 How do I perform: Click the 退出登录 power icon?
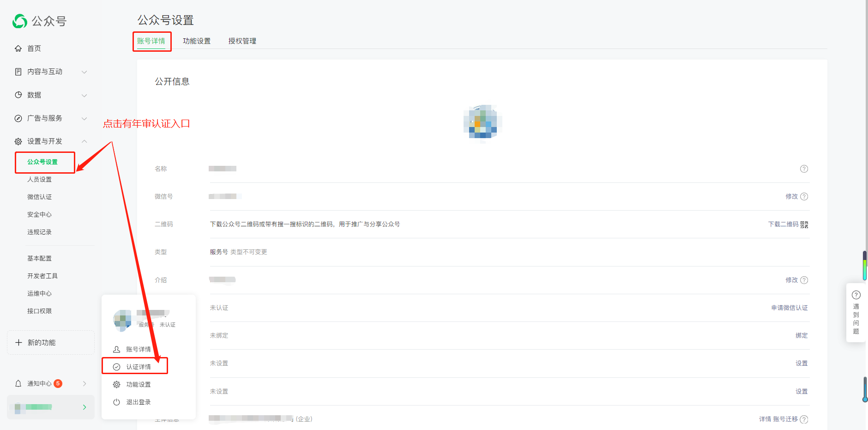tap(117, 402)
